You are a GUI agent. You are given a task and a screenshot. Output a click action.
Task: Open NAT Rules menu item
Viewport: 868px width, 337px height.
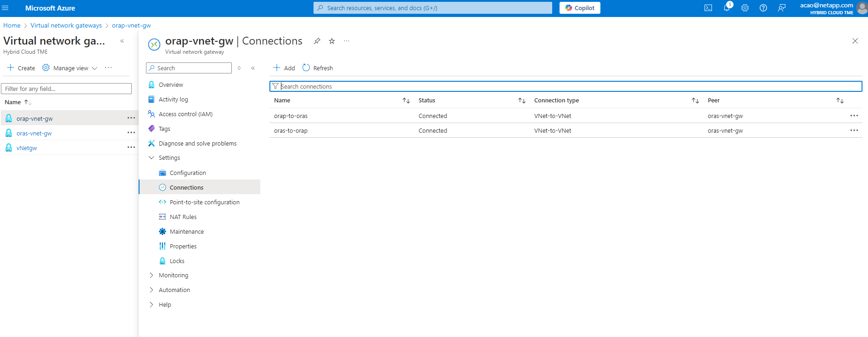tap(183, 217)
